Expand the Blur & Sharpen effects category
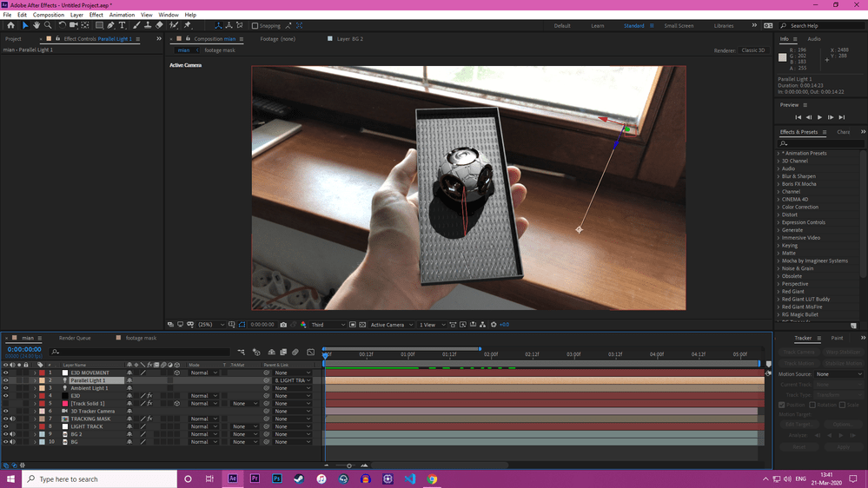Screen dimensions: 868x488 [779, 176]
